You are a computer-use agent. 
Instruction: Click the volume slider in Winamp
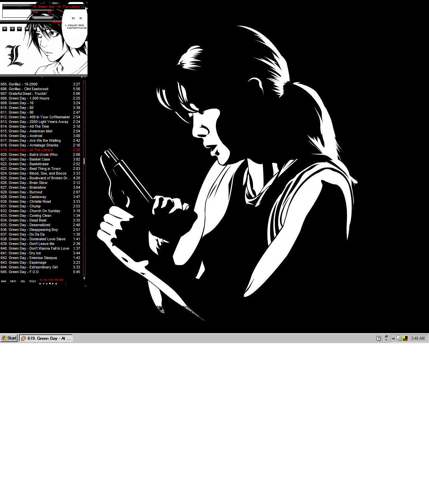pyautogui.click(x=43, y=18)
